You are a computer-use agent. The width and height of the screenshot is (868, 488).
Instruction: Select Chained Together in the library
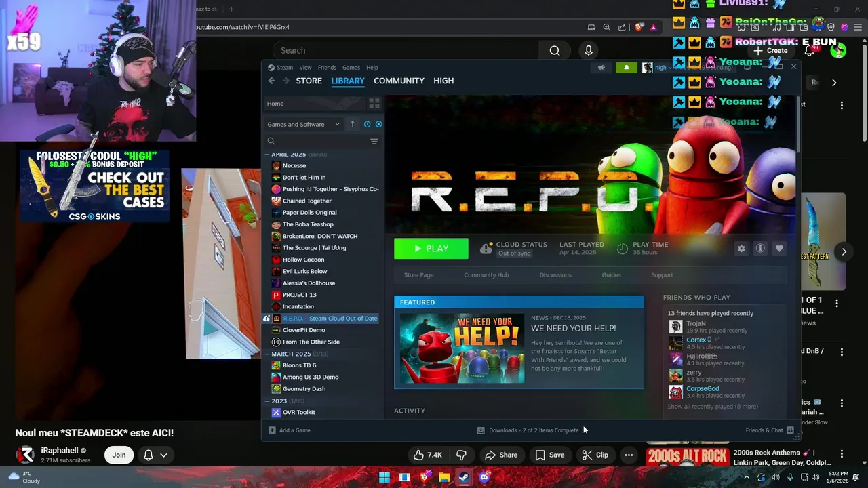(x=307, y=201)
